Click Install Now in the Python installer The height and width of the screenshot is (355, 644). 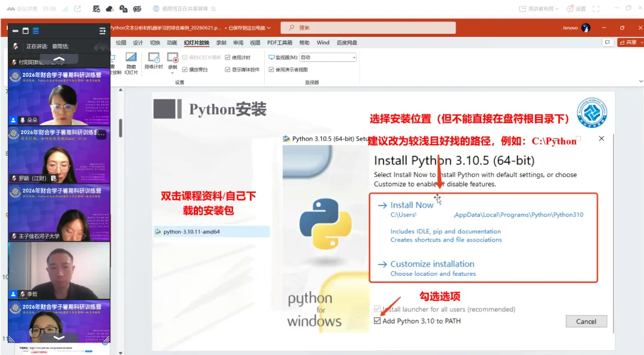coord(411,205)
